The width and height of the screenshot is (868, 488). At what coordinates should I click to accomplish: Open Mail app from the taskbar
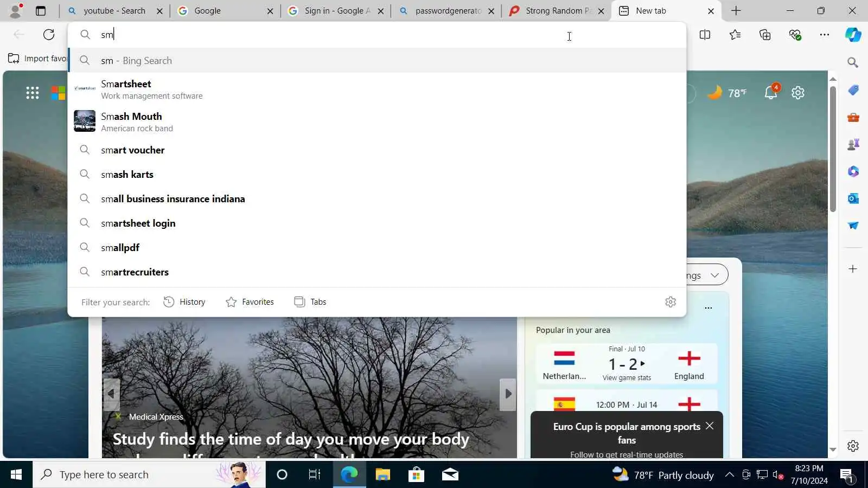(x=450, y=474)
